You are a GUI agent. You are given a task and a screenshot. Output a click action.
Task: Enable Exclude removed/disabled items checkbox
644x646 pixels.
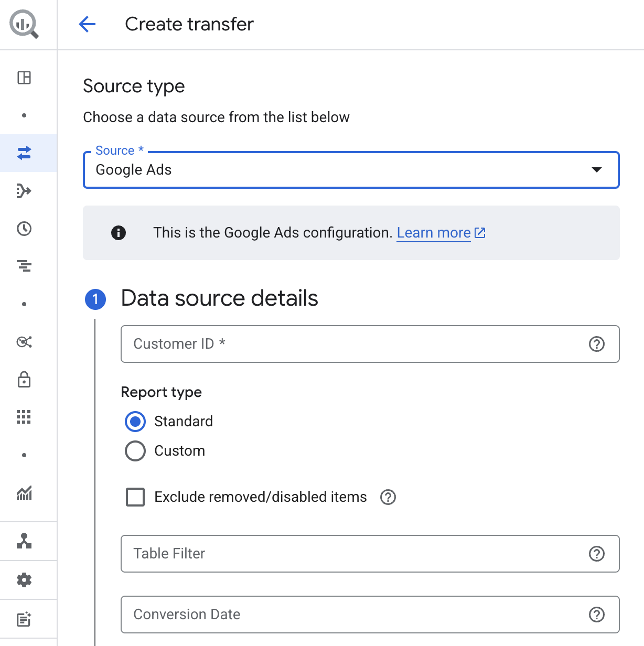coord(135,497)
